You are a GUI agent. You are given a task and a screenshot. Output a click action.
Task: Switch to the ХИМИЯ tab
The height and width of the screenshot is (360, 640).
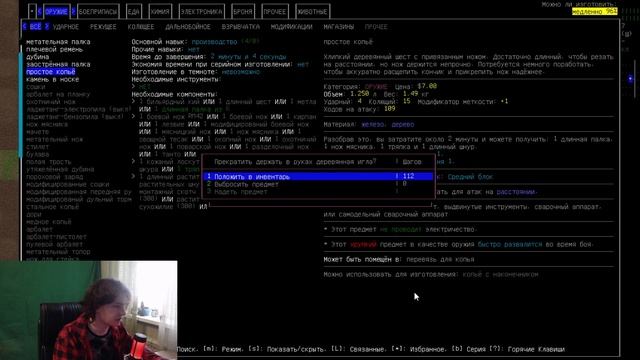click(x=160, y=12)
